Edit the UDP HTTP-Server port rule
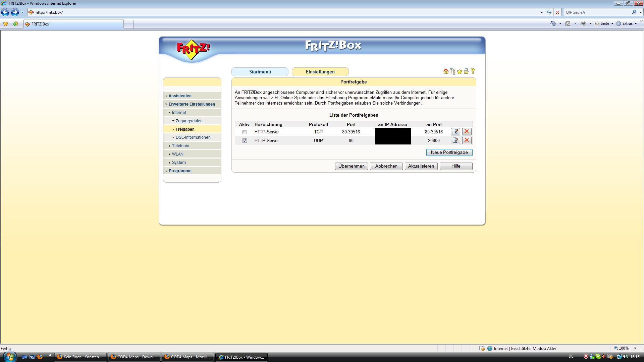This screenshot has height=362, width=644. coord(455,140)
